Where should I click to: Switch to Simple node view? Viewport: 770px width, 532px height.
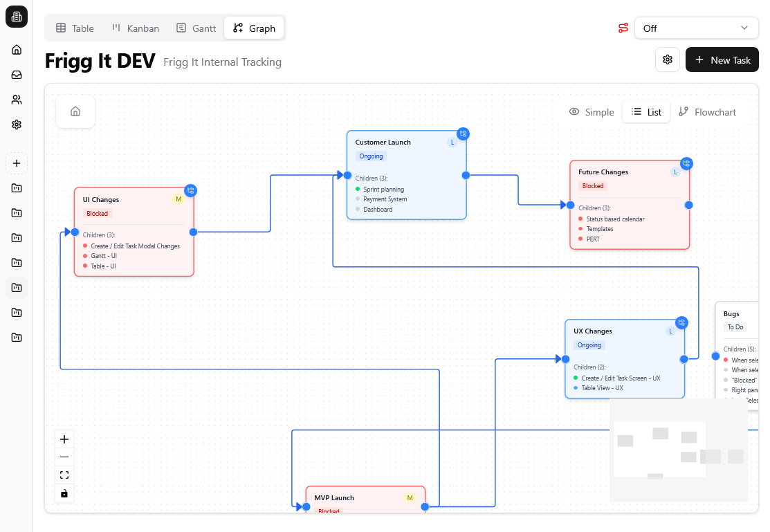point(592,112)
